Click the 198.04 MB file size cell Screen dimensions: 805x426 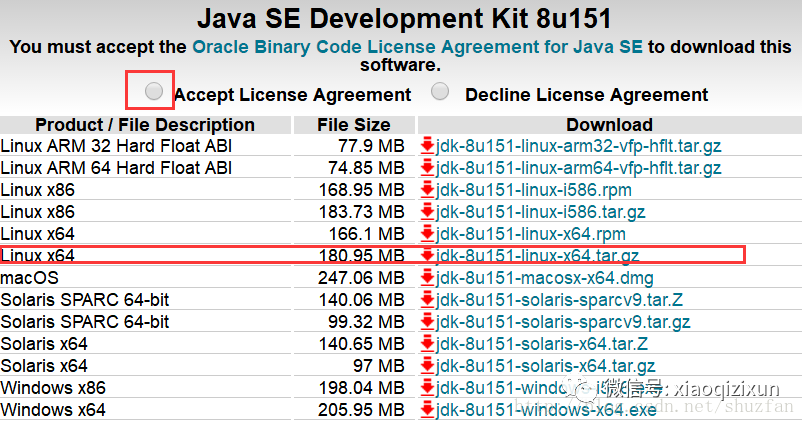362,389
